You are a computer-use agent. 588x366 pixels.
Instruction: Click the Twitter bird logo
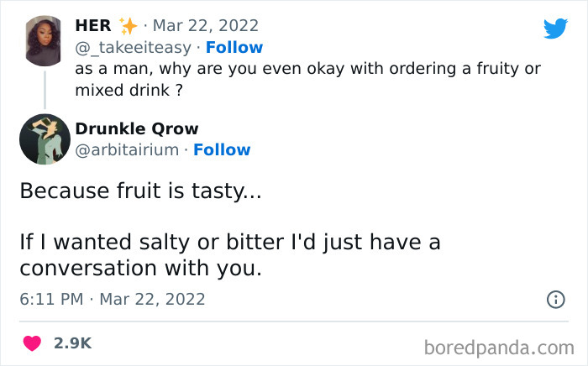[555, 29]
